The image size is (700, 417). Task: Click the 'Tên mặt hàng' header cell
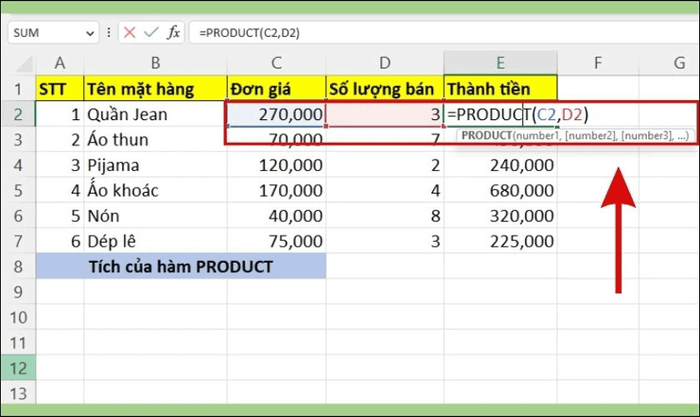click(x=155, y=89)
